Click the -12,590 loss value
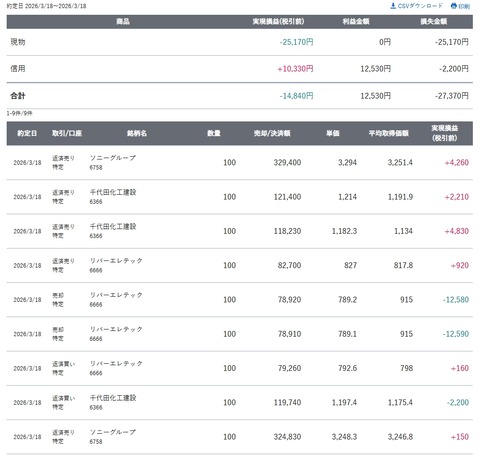 [456, 334]
